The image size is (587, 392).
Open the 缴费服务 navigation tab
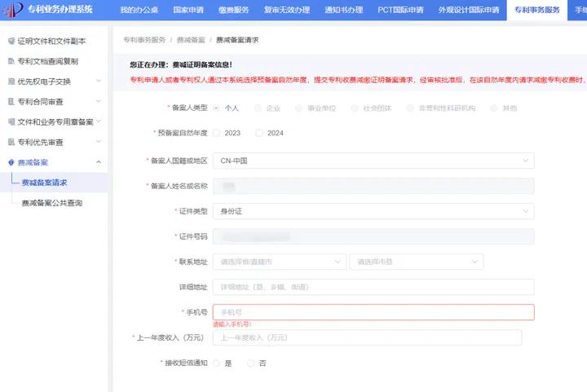[x=234, y=10]
